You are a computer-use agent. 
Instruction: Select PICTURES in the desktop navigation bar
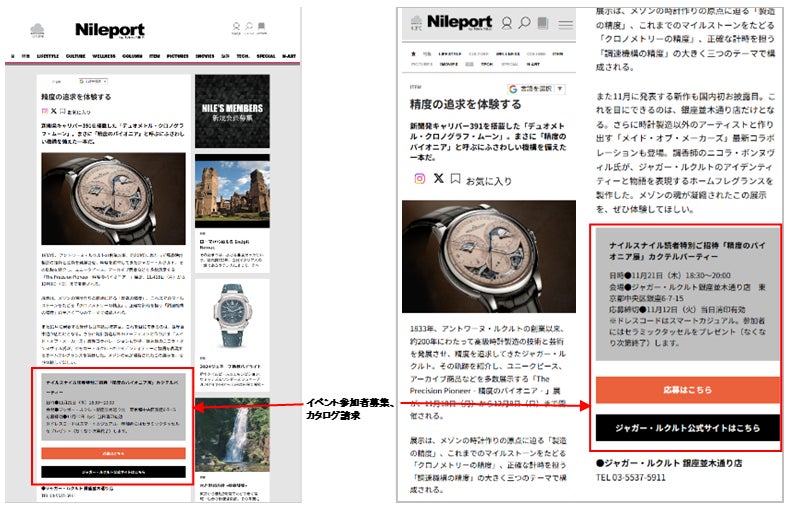pos(178,56)
